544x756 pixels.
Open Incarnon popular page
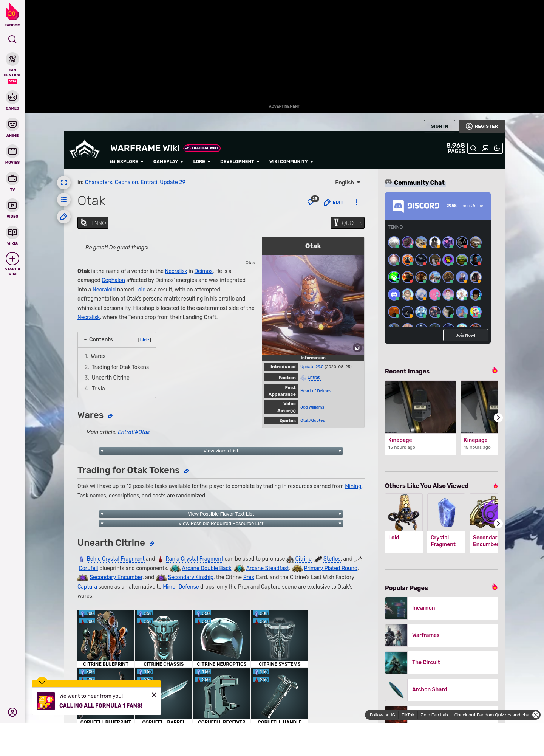442,608
